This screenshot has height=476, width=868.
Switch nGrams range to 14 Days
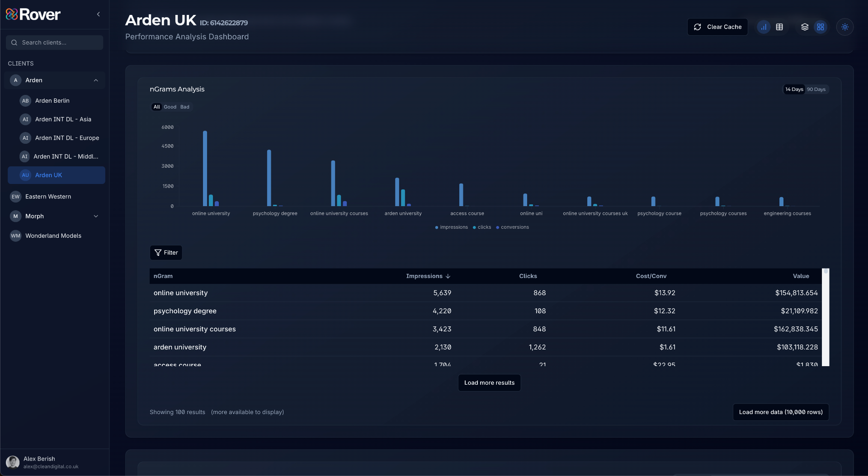[794, 90]
